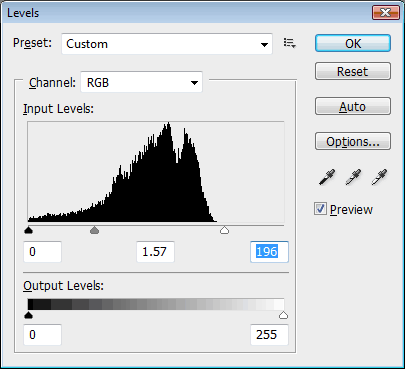Image resolution: width=405 pixels, height=369 pixels.
Task: Select the black point eyedropper
Action: point(327,177)
